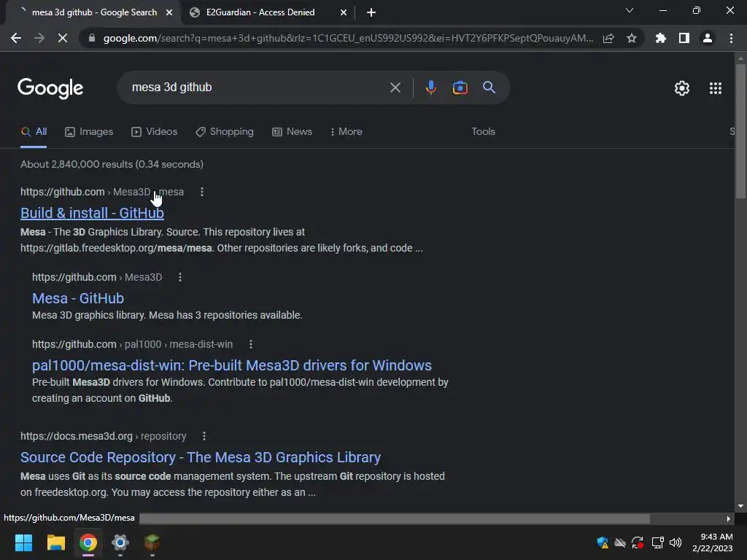The width and height of the screenshot is (747, 560).
Task: Open the sync status tray icon
Action: 638,542
